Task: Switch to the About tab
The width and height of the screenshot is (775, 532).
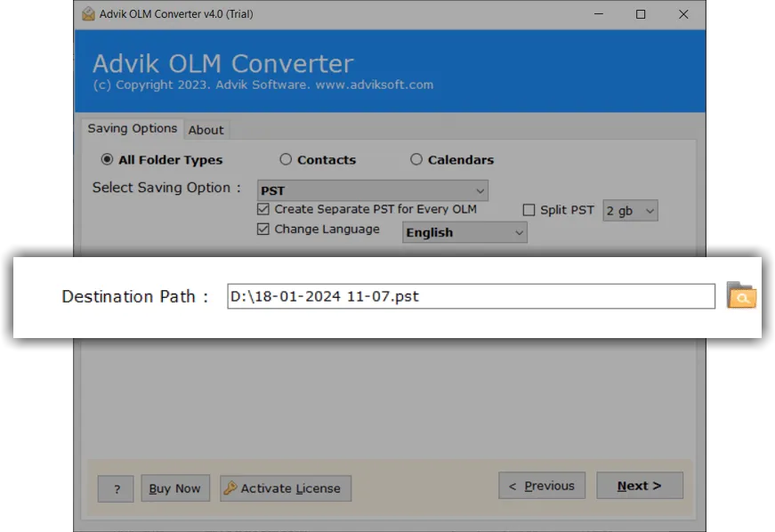Action: point(206,130)
